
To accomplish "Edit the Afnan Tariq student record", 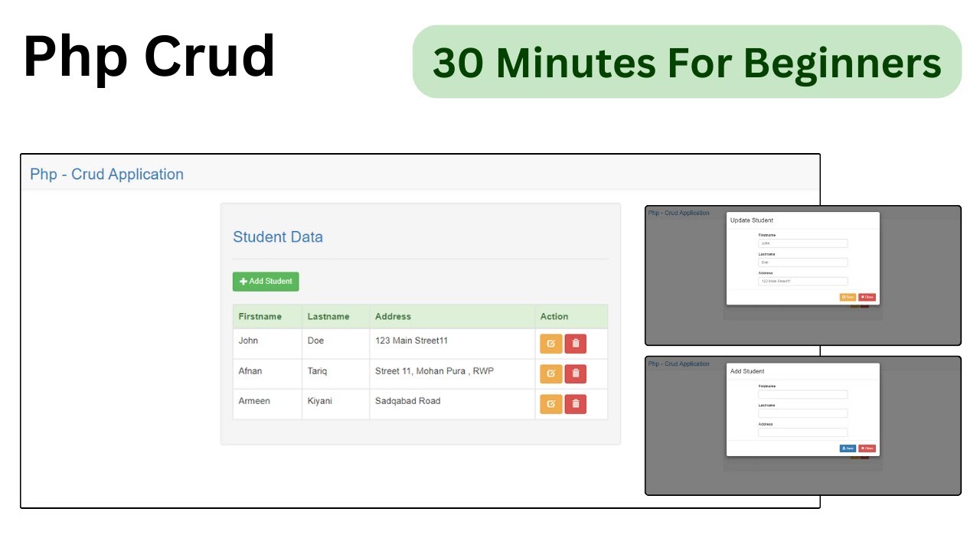I will [x=551, y=373].
